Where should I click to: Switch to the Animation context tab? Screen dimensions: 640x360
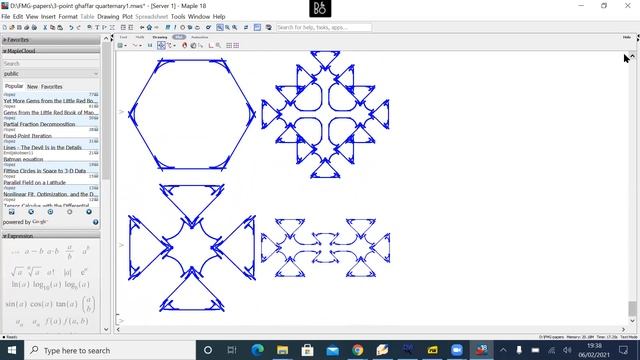(x=200, y=37)
